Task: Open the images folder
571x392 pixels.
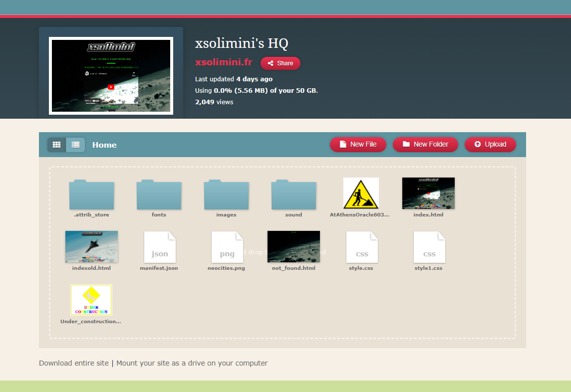Action: point(226,195)
